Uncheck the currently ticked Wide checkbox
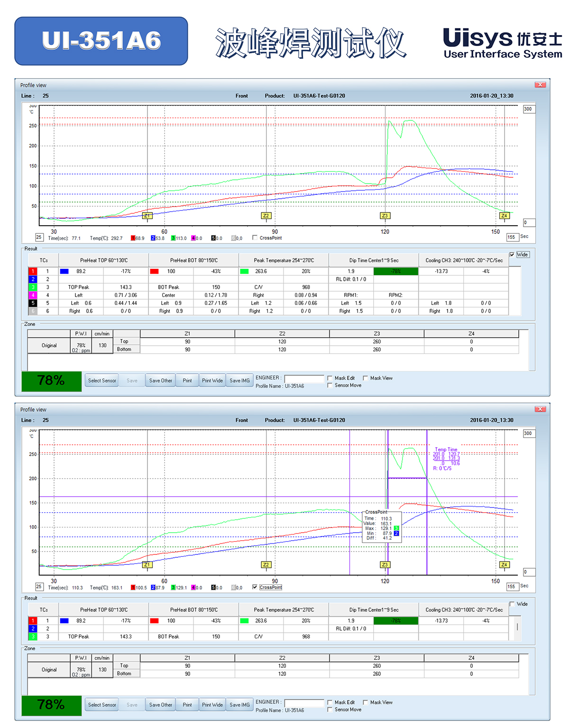 pyautogui.click(x=512, y=255)
